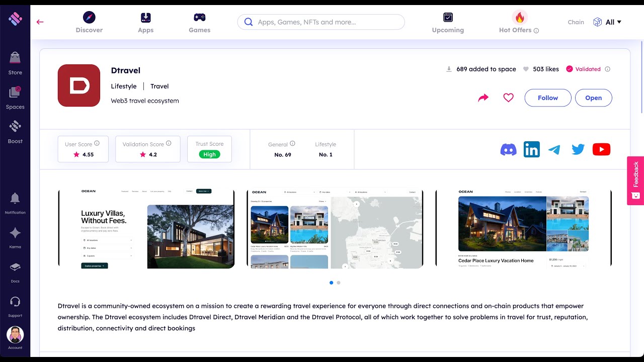Image resolution: width=644 pixels, height=362 pixels.
Task: Open the Games tab
Action: click(x=199, y=23)
